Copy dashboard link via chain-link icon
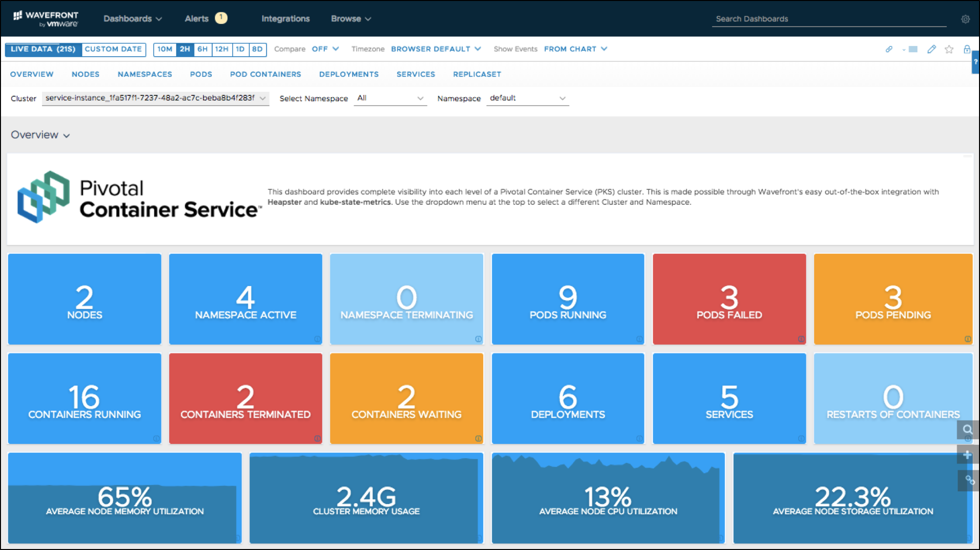980x550 pixels. click(x=889, y=49)
